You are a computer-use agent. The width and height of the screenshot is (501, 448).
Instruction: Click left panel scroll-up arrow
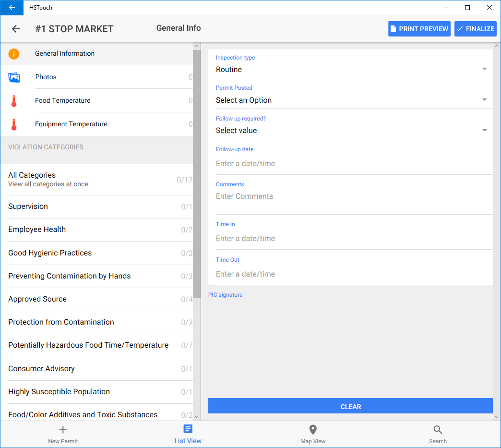[x=197, y=47]
